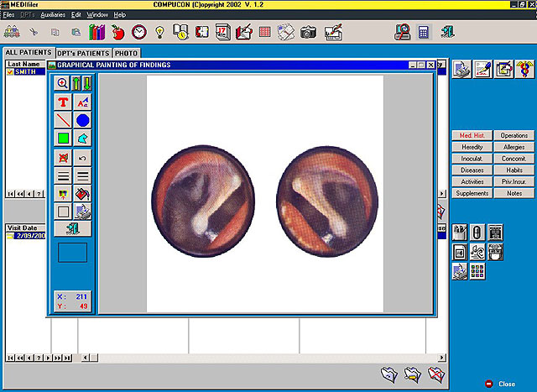
Task: Click the paint bucket fill tool
Action: (82, 194)
